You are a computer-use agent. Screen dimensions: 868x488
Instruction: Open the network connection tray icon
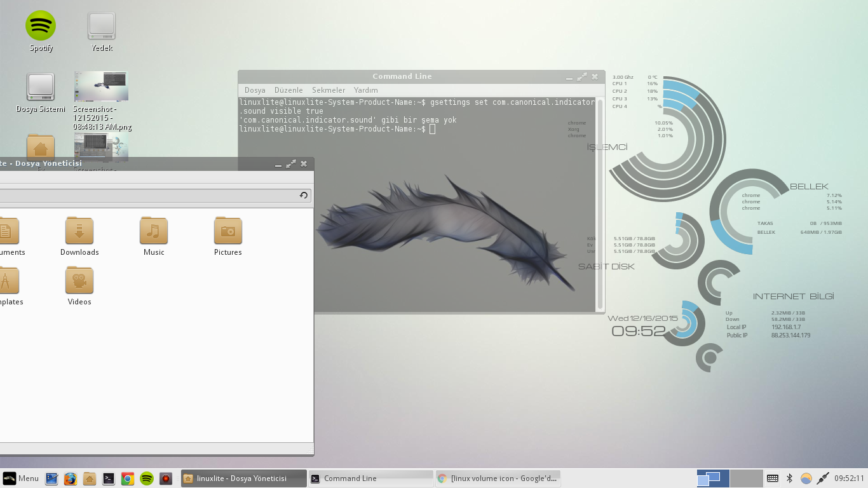[823, 478]
